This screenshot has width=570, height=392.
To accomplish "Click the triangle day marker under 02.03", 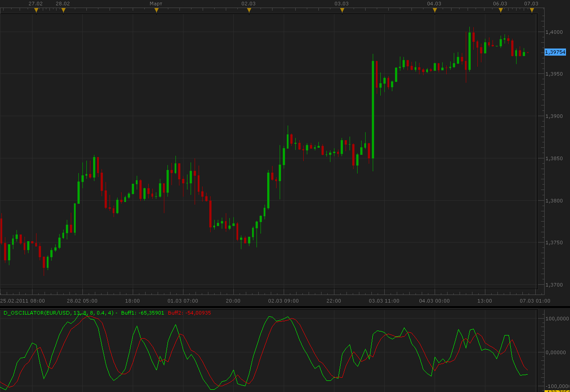I will pos(249,10).
